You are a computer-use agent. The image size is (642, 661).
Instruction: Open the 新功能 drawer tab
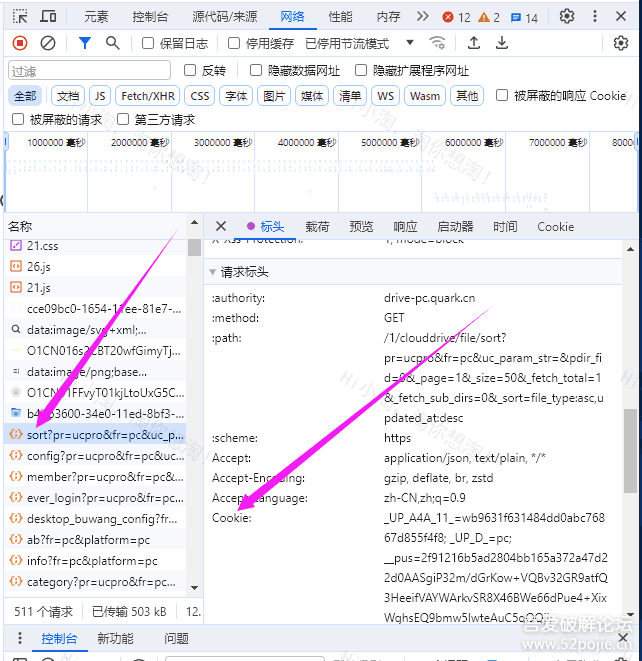115,638
